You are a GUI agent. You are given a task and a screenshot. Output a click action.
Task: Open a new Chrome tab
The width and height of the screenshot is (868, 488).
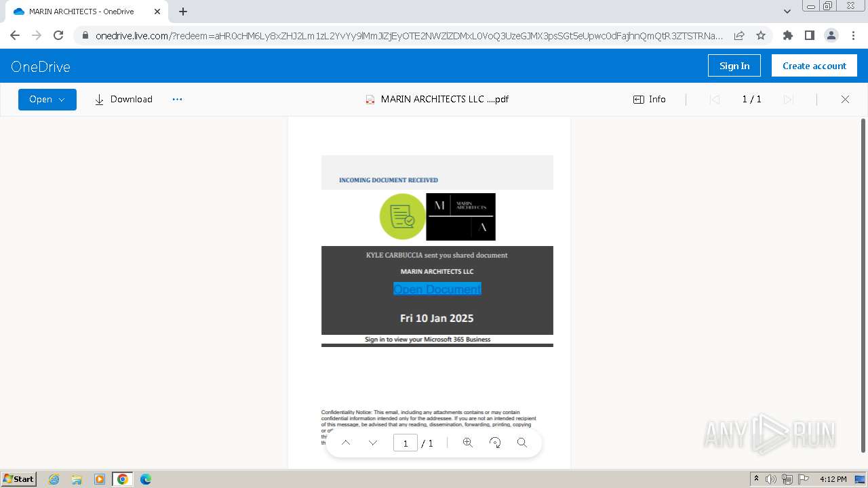(183, 12)
